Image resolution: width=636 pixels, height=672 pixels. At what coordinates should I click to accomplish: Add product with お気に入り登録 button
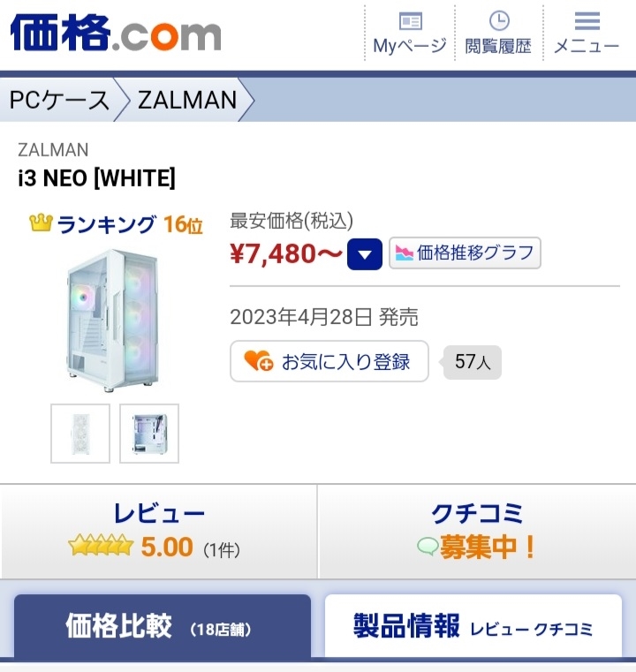(x=329, y=361)
